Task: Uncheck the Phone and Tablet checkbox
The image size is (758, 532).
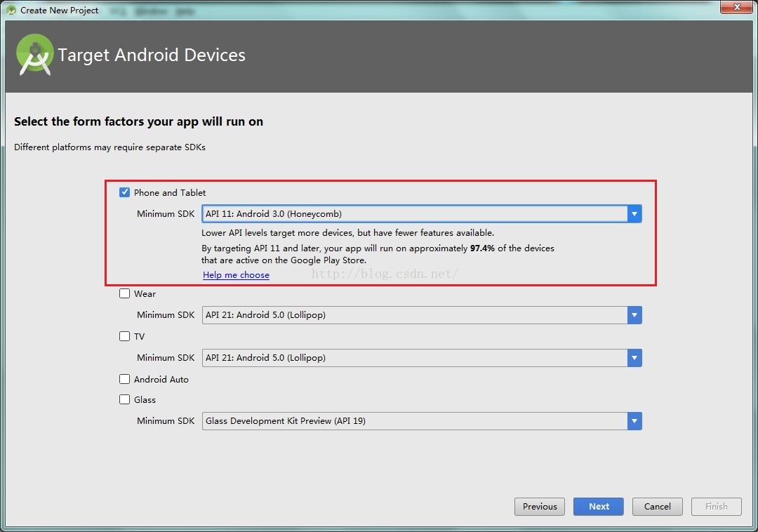Action: [125, 192]
